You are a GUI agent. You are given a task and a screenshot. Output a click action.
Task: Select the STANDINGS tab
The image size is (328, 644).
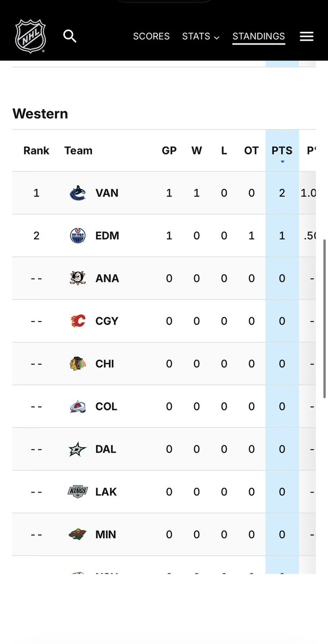259,36
